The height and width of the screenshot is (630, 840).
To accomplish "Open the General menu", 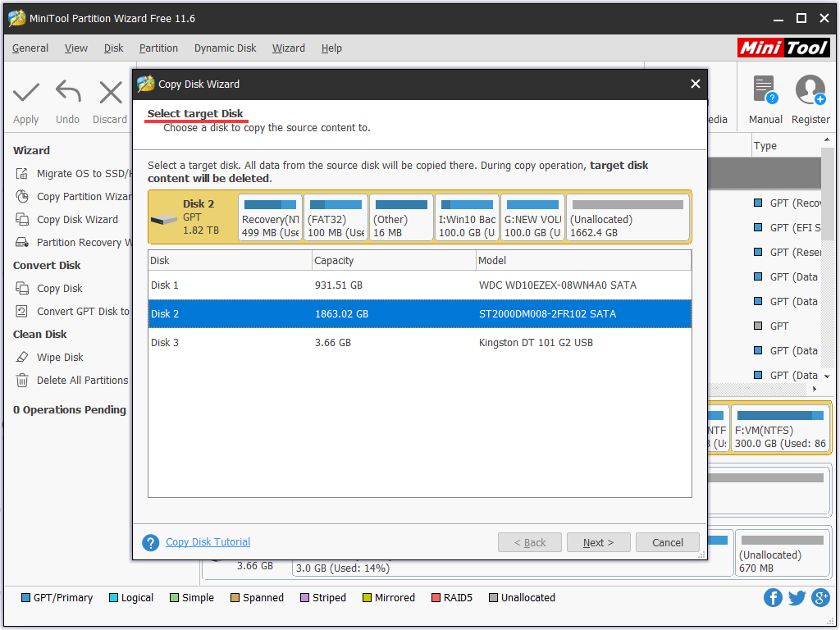I will coord(30,48).
